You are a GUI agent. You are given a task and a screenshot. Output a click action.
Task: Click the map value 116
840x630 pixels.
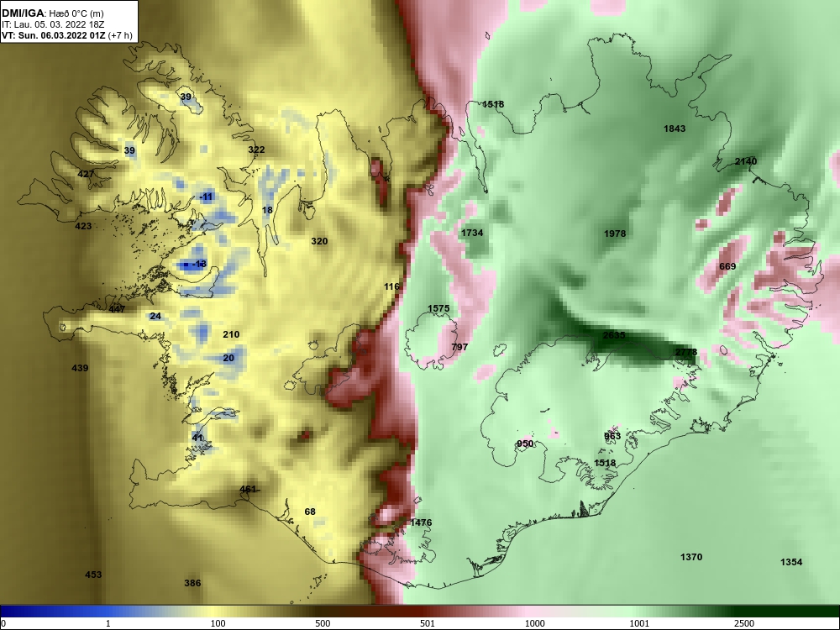tap(391, 286)
